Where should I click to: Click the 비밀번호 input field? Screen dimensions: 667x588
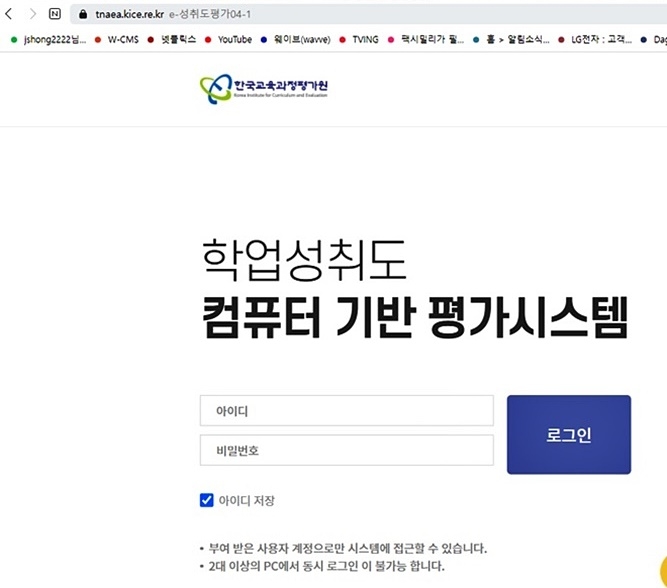tap(346, 450)
